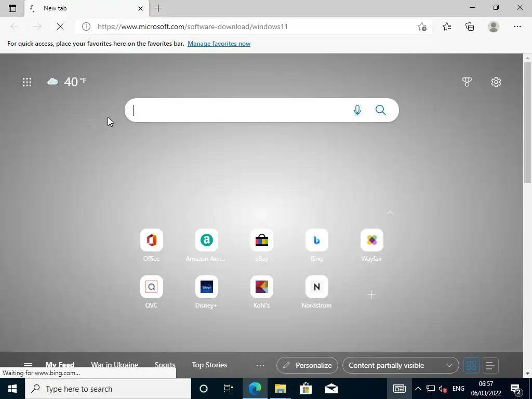Open Collections panel
This screenshot has height=399, width=532.
pyautogui.click(x=470, y=26)
